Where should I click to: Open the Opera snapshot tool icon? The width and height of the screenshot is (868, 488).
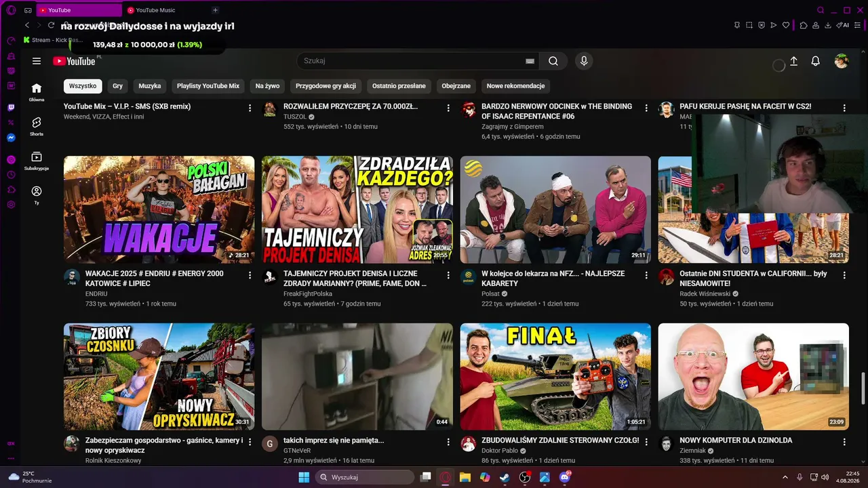[749, 25]
